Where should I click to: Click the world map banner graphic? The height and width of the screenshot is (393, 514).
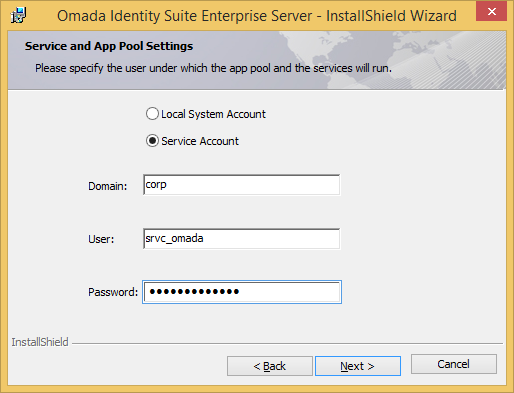point(393,60)
